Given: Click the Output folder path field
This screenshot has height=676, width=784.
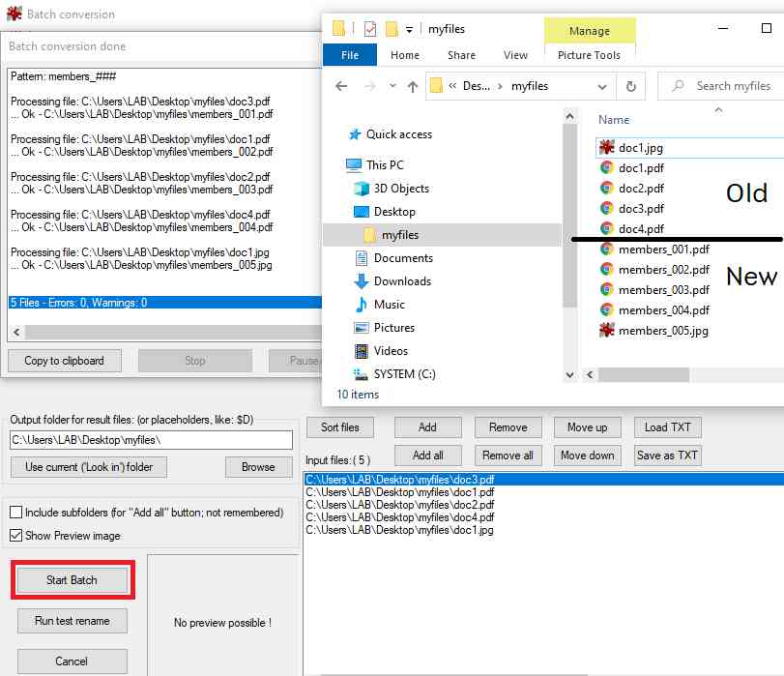Looking at the screenshot, I should coord(151,440).
